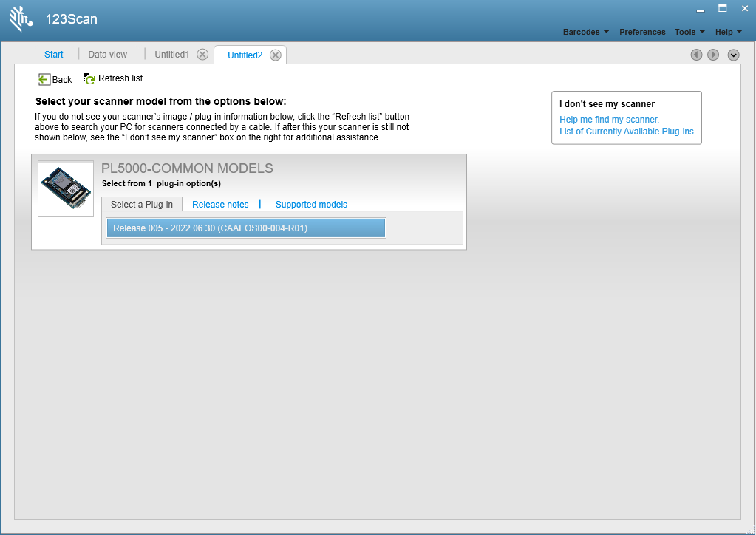This screenshot has width=756, height=535.
Task: Open the tab list dropdown arrow
Action: [733, 55]
